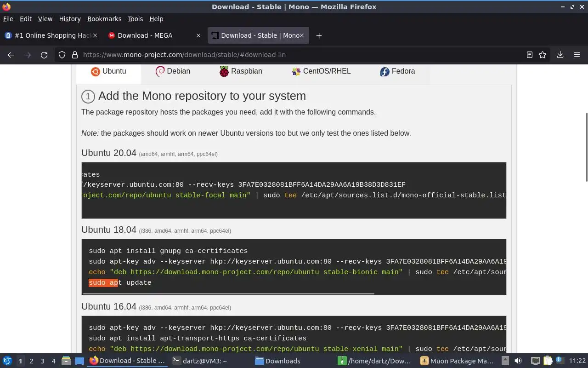The width and height of the screenshot is (588, 368).
Task: Click the Ubuntu 18.04 heading
Action: point(109,230)
